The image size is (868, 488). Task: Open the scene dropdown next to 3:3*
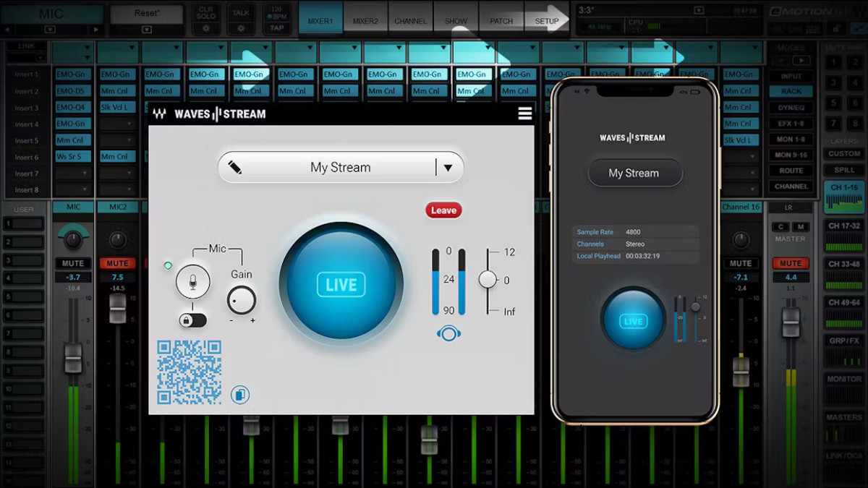click(699, 11)
